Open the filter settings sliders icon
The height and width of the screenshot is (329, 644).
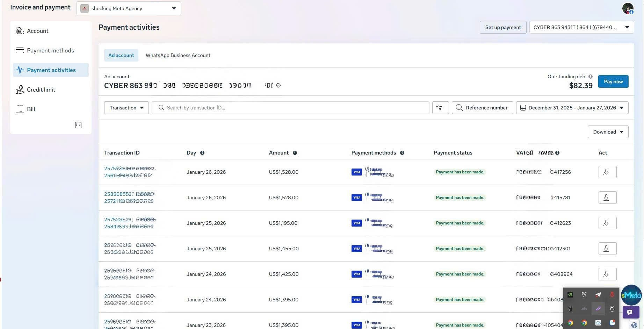440,108
